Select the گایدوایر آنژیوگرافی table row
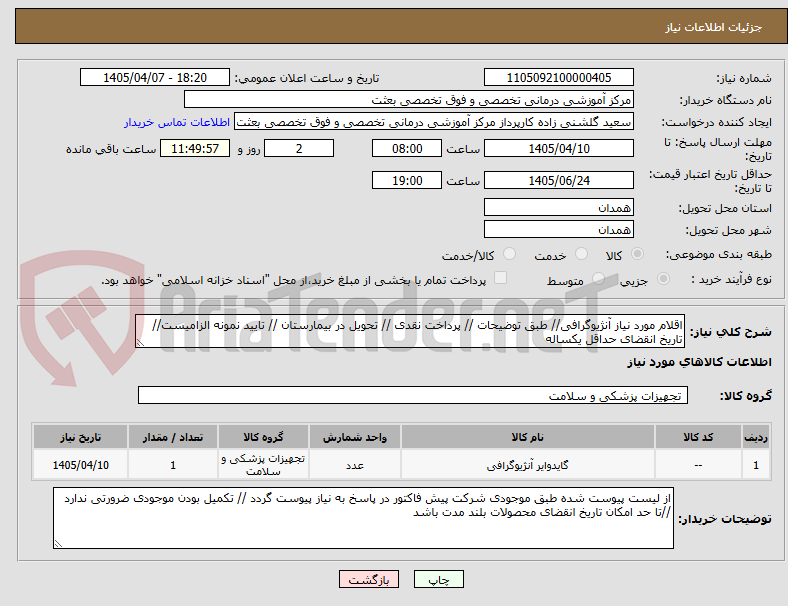Viewport: 788px width, 606px height. tap(401, 465)
